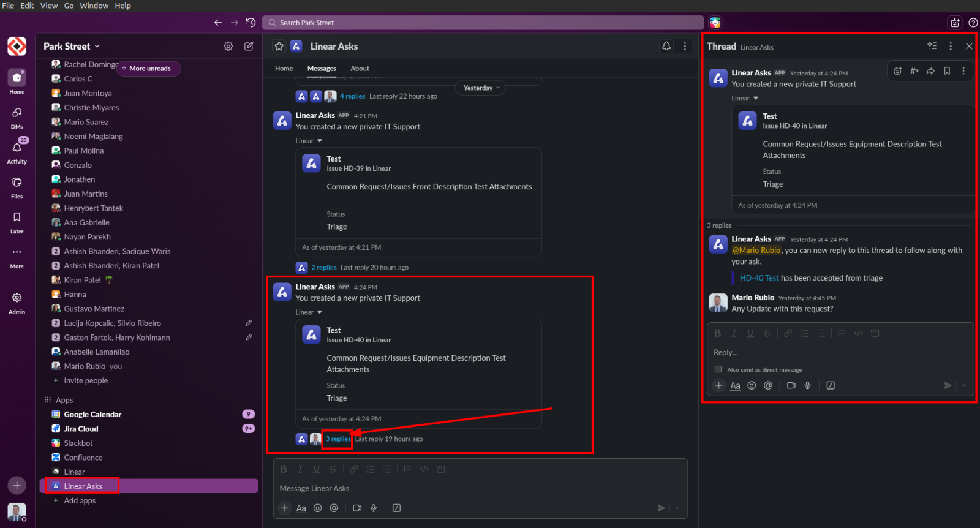Open slash shortcuts in Message Linear Asks composer

tap(396, 508)
